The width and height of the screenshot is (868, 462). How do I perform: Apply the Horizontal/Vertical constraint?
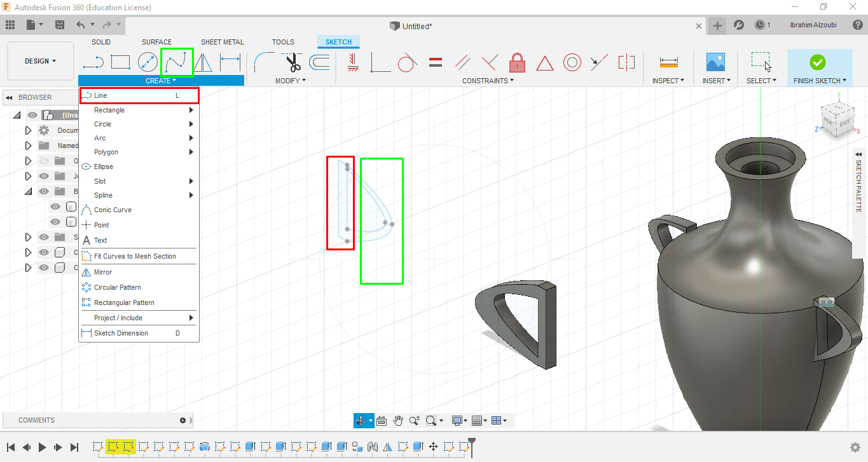tap(353, 62)
